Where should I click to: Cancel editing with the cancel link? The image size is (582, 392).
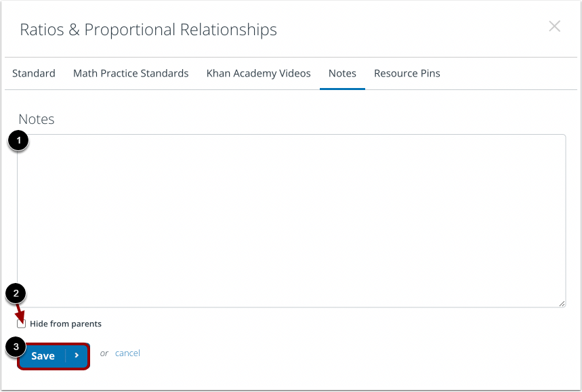127,353
